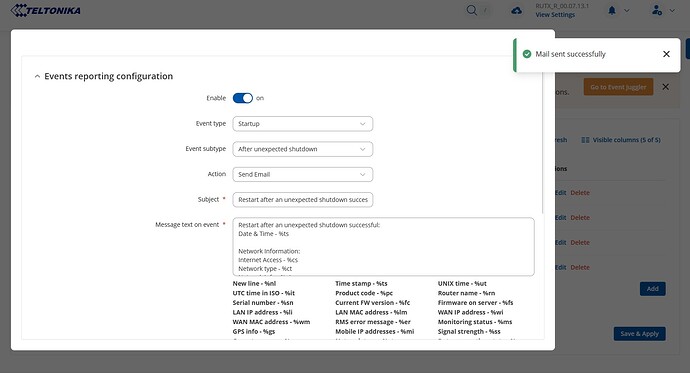690x373 pixels.
Task: Click the 'Router name - %rn' text
Action: [x=466, y=293]
